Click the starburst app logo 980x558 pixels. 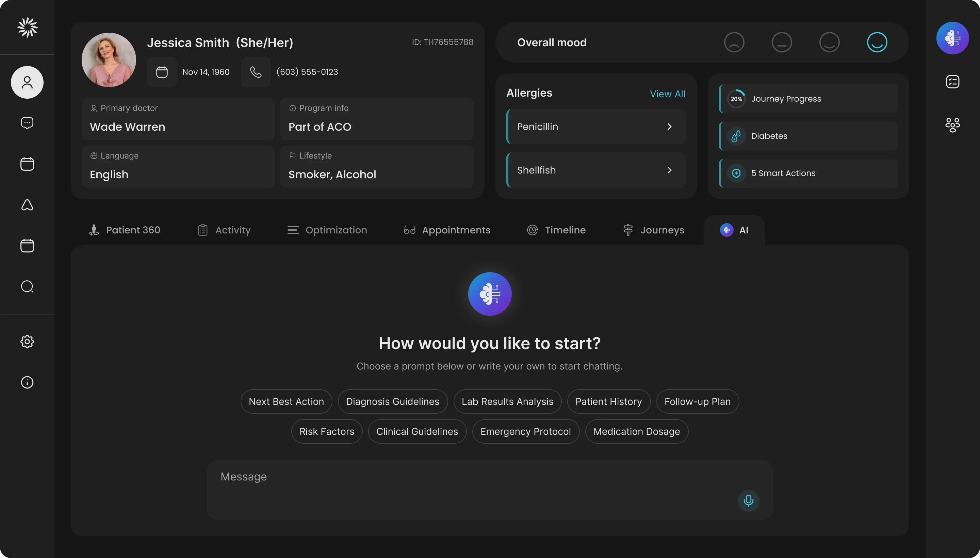tap(28, 27)
